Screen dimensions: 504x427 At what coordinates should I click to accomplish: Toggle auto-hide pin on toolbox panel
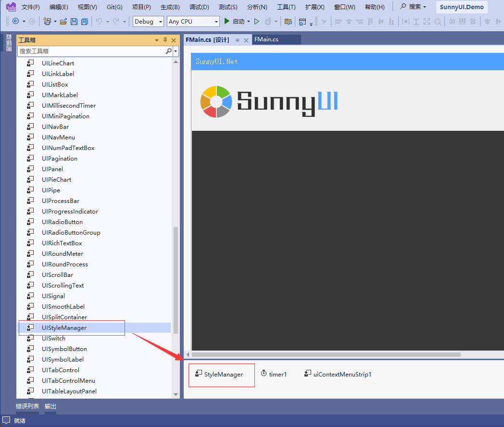165,40
